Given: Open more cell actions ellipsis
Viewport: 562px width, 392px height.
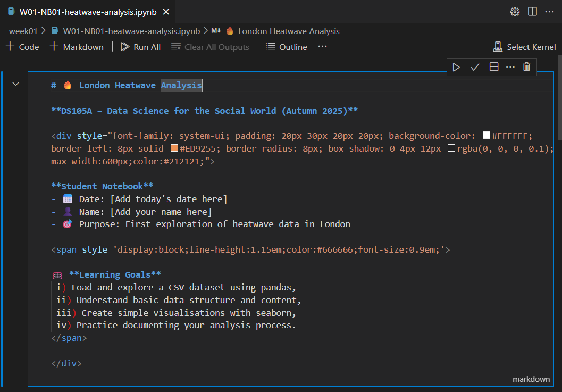Looking at the screenshot, I should pyautogui.click(x=510, y=67).
